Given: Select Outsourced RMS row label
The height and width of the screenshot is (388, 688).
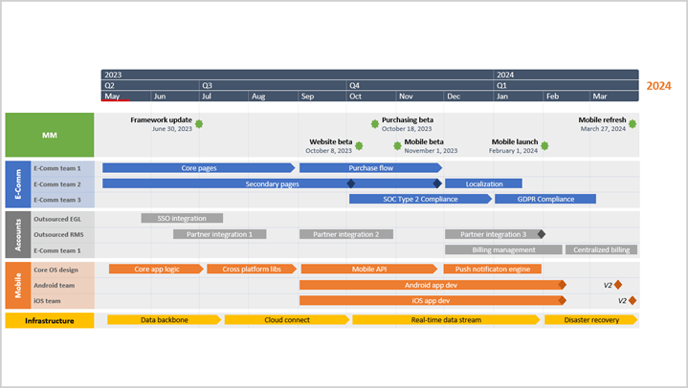Looking at the screenshot, I should pos(58,234).
